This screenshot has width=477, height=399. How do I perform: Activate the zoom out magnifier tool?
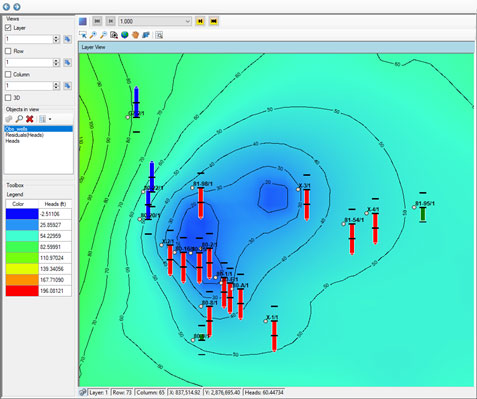coord(103,35)
